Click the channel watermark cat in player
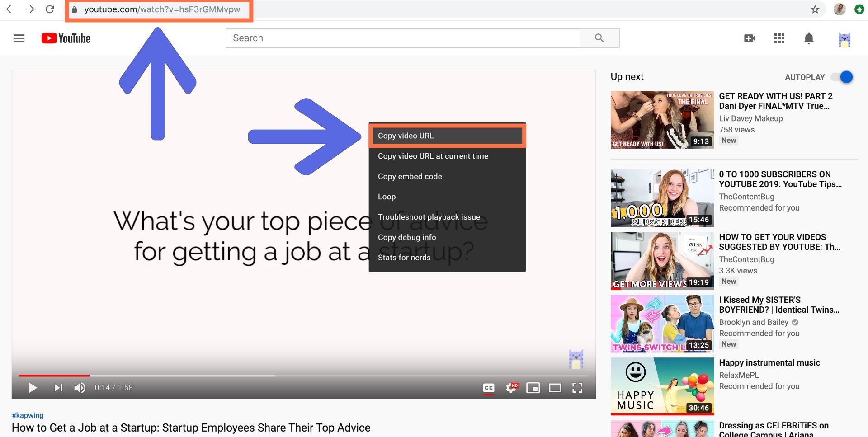The image size is (868, 437). [576, 359]
